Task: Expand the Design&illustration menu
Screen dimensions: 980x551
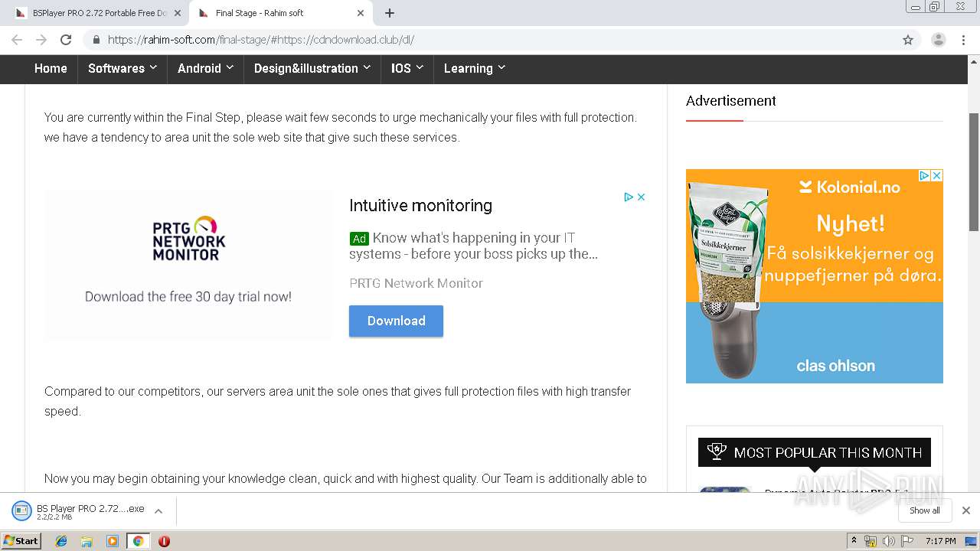Action: point(312,68)
